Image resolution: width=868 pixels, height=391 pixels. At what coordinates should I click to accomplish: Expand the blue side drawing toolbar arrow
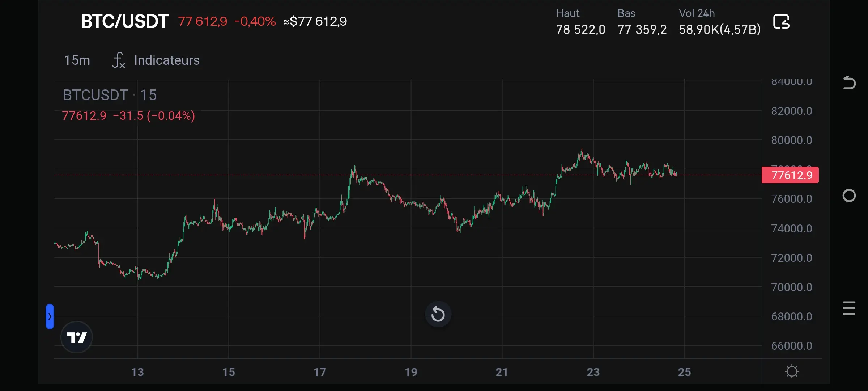(50, 316)
